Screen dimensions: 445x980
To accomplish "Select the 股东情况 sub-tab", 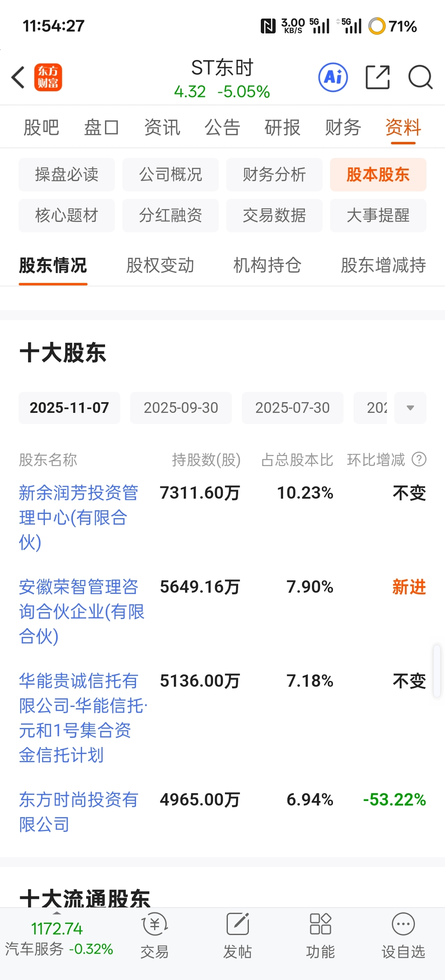I will pos(53,265).
